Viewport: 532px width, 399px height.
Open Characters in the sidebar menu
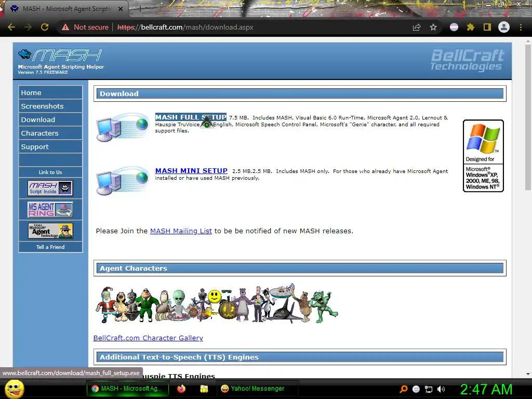[x=50, y=134]
